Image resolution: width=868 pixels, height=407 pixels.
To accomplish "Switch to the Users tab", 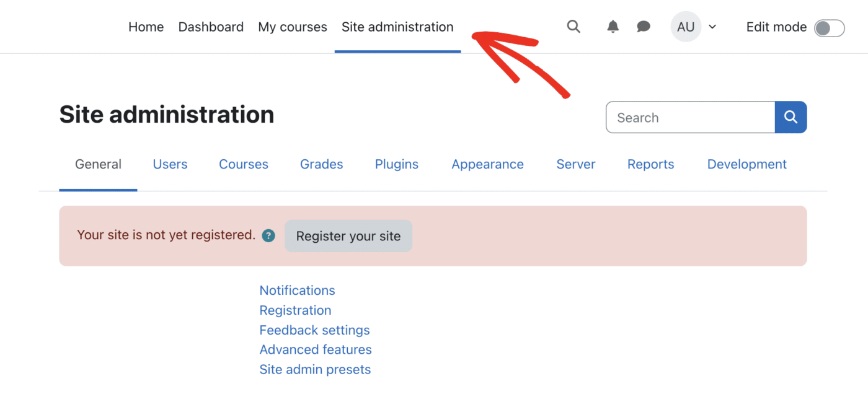I will click(x=170, y=164).
